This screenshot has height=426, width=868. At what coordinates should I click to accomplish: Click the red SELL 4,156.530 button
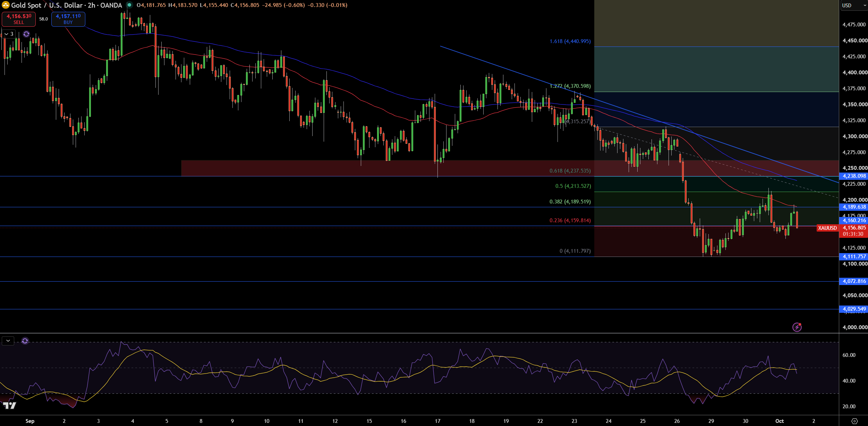(x=19, y=19)
